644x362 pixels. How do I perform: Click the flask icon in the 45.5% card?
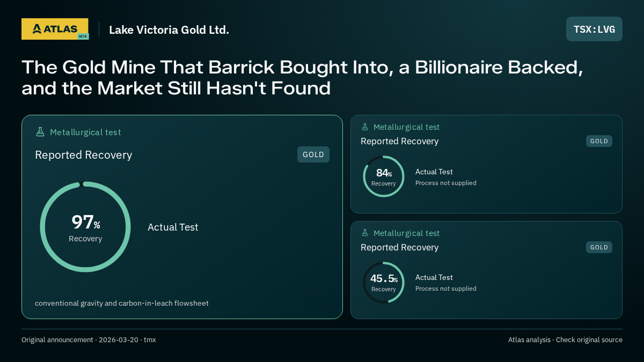tap(365, 233)
